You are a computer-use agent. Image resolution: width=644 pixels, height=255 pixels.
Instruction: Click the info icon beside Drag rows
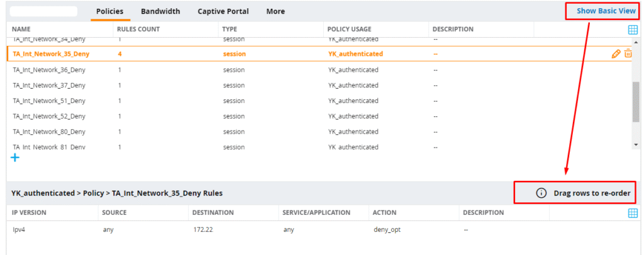click(x=541, y=193)
